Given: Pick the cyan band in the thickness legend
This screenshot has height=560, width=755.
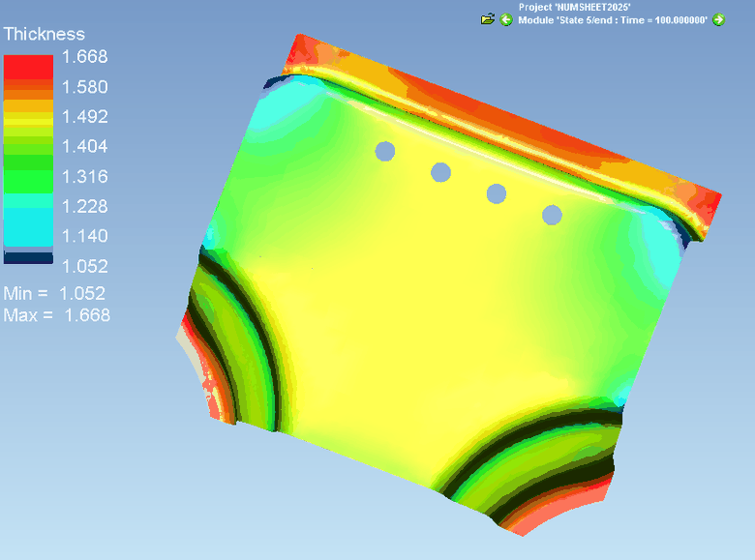Looking at the screenshot, I should [x=28, y=226].
